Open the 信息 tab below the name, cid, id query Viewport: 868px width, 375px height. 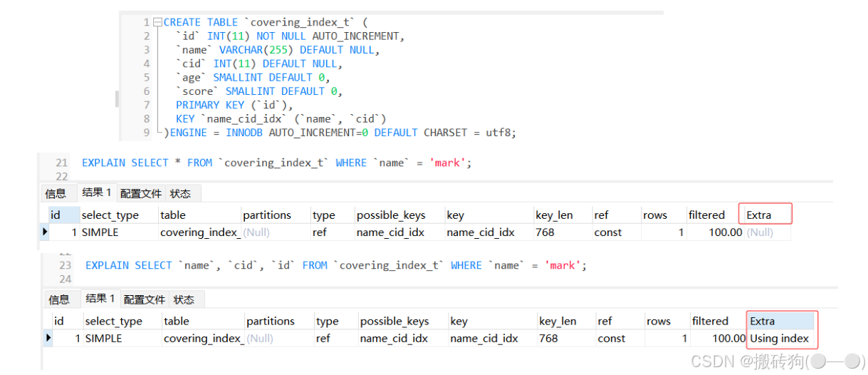coord(59,299)
